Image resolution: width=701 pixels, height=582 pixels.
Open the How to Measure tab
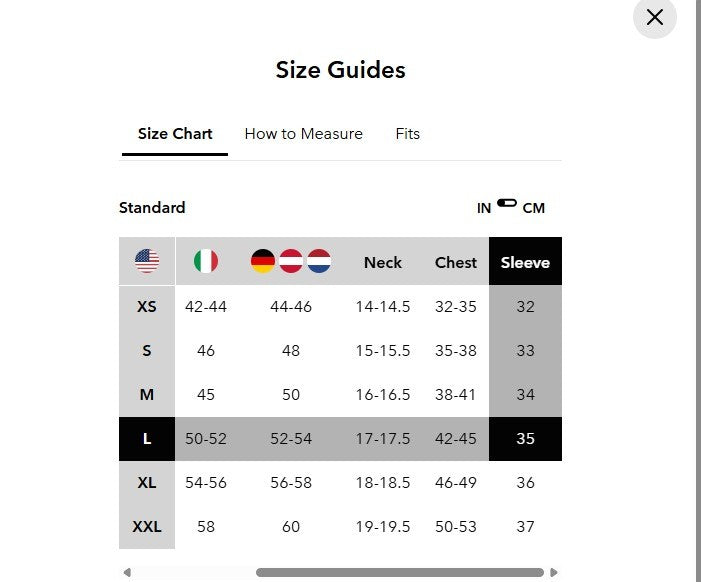[303, 134]
